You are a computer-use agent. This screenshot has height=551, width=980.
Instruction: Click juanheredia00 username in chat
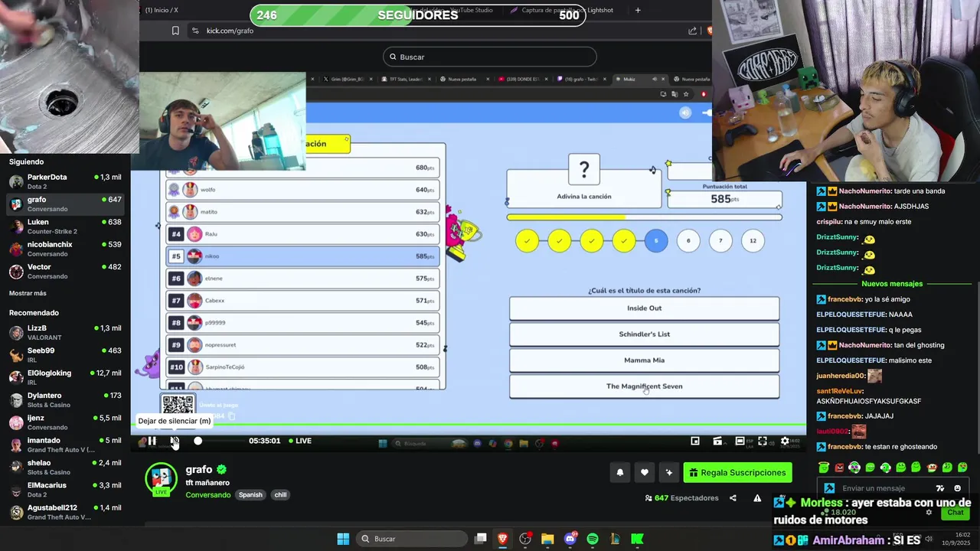click(x=841, y=376)
